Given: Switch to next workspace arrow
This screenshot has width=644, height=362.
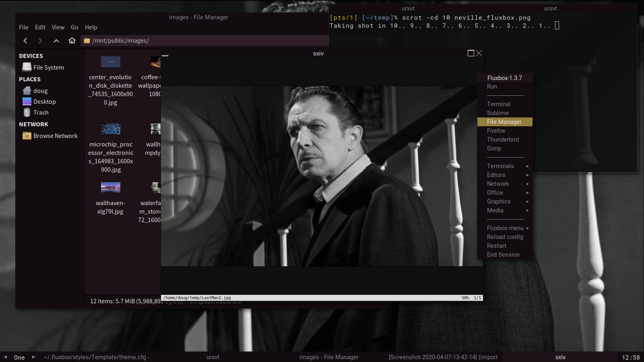Looking at the screenshot, I should click(x=34, y=357).
